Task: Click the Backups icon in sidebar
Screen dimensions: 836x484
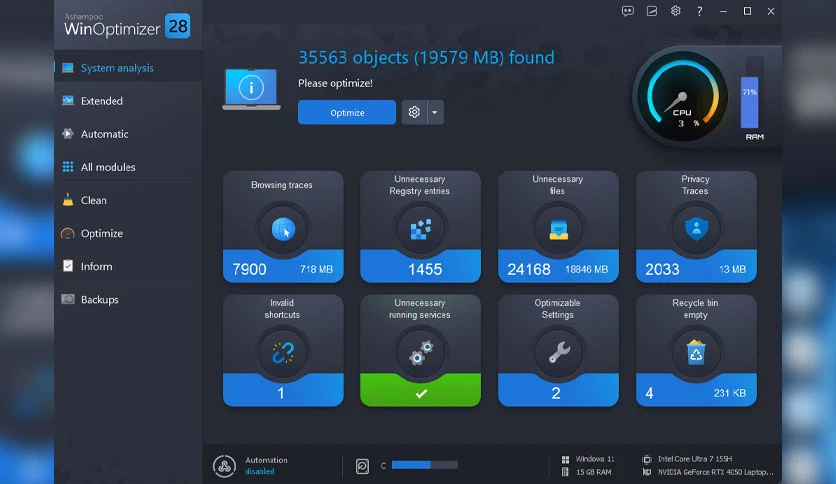Action: [68, 299]
